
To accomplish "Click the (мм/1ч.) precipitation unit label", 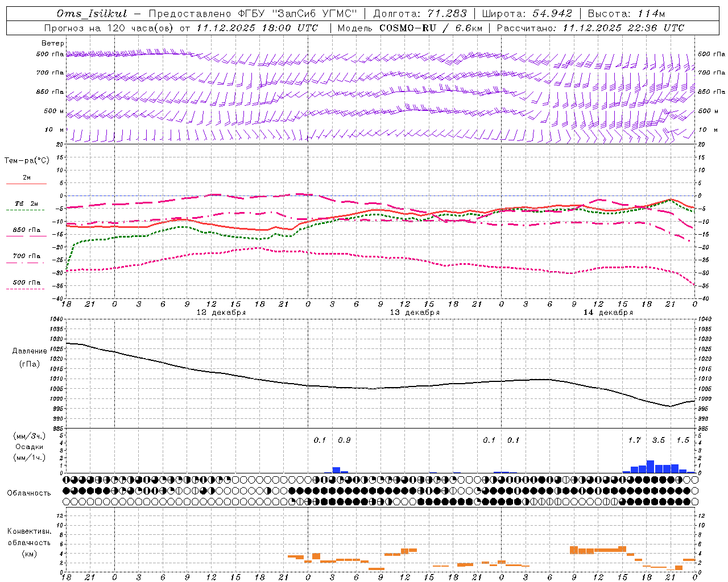I will point(30,458).
